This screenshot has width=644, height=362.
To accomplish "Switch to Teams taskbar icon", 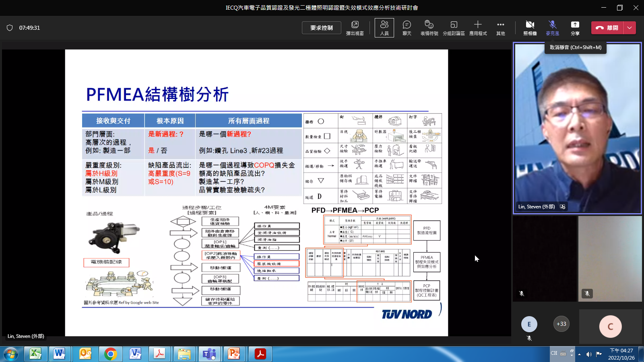I will click(x=210, y=354).
